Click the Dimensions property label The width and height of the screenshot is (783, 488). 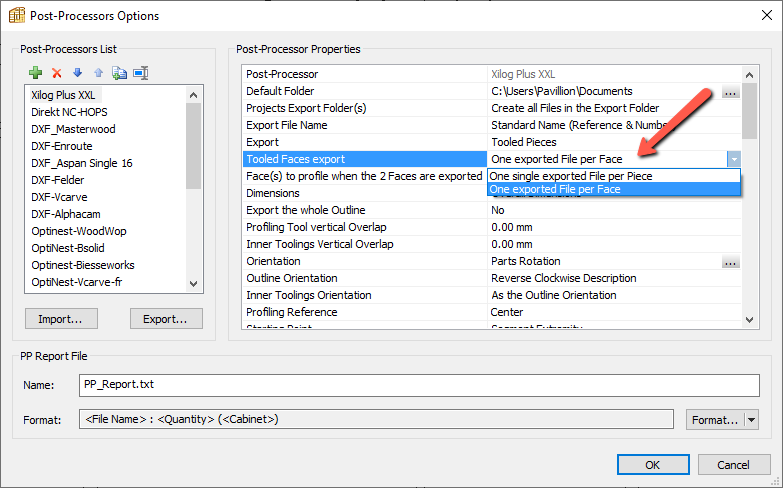coord(273,193)
